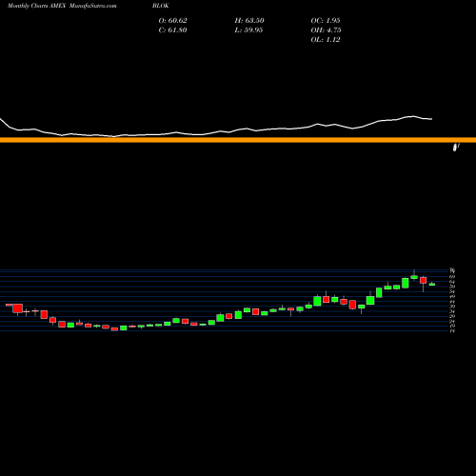The width and height of the screenshot is (476, 476).
Task: Click the 34 price axis label
Action: (452, 311)
